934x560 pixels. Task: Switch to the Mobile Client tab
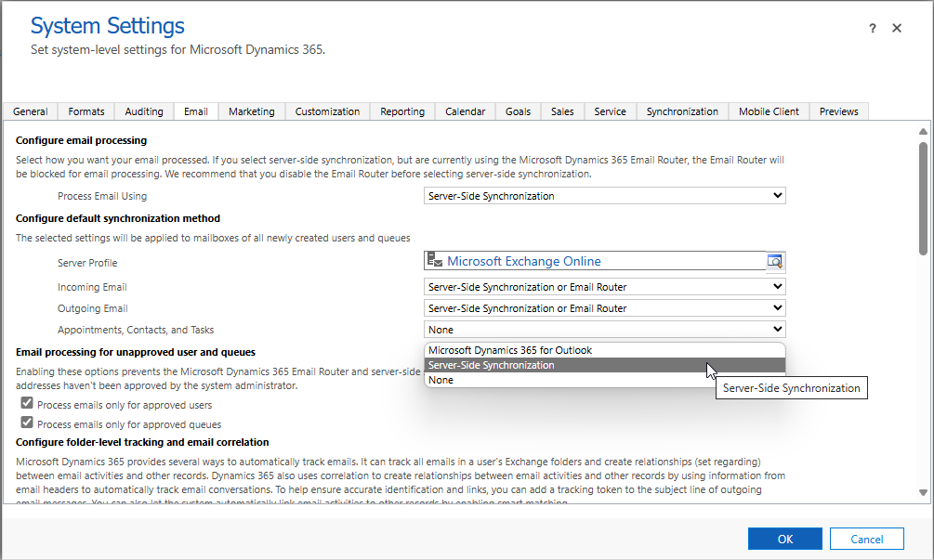point(769,111)
